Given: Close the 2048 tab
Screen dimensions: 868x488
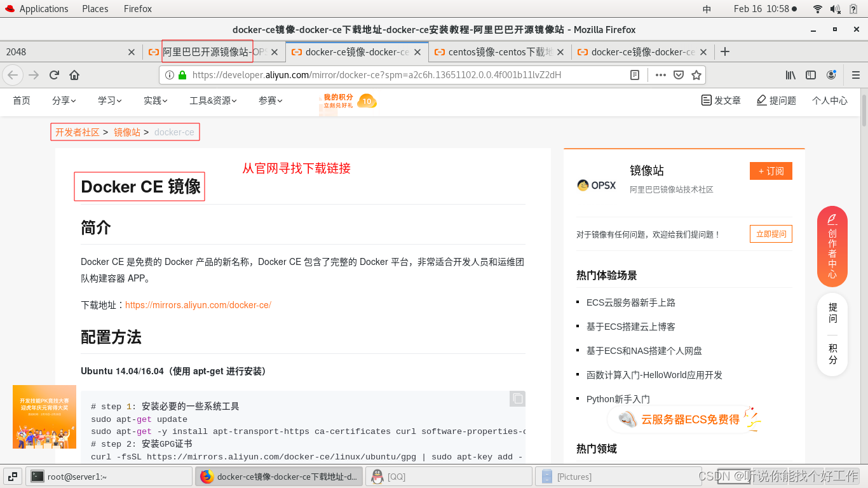Looking at the screenshot, I should (132, 52).
